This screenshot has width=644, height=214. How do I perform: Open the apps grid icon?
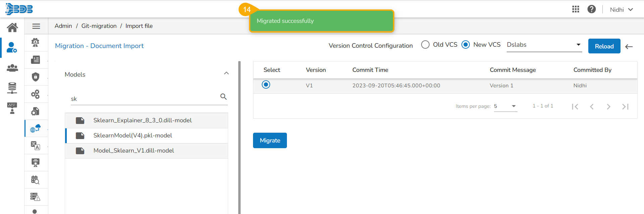point(576,9)
